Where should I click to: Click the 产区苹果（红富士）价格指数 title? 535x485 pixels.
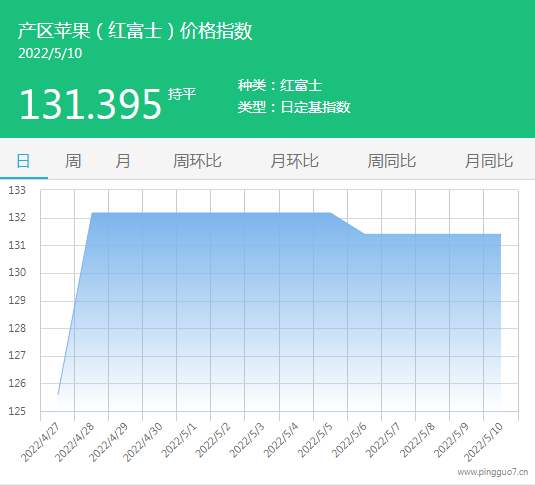click(135, 31)
